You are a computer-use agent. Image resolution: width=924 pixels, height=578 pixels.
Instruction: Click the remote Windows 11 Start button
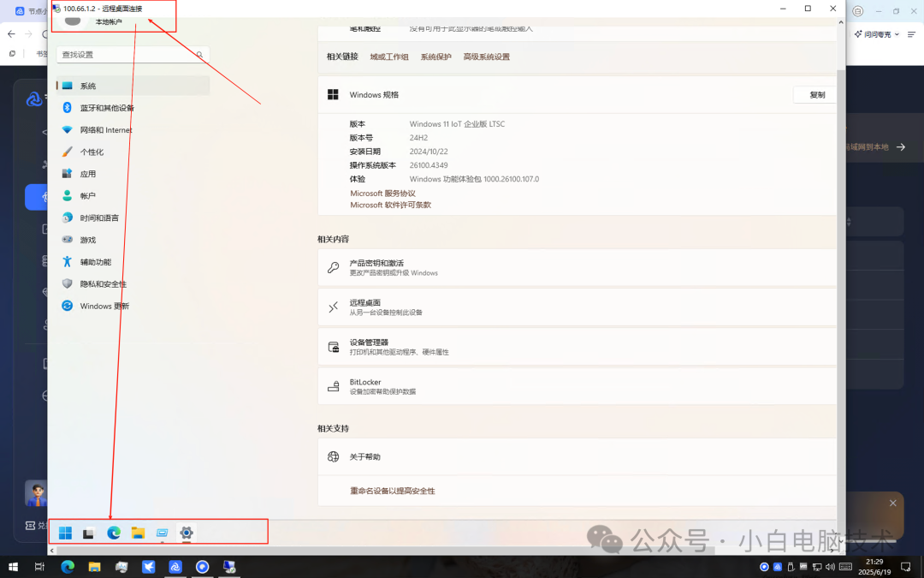(x=65, y=533)
